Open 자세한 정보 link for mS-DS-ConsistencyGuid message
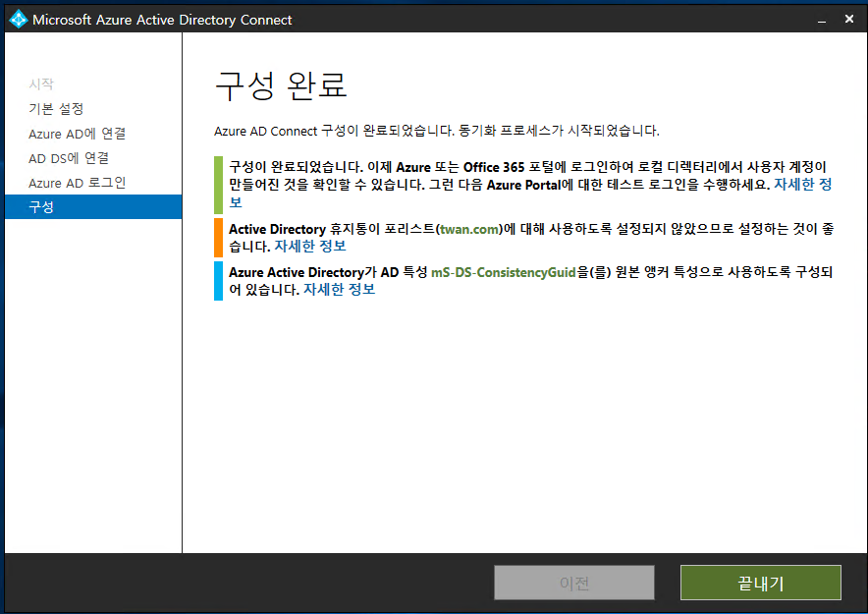Viewport: 868px width, 614px height. coord(340,289)
